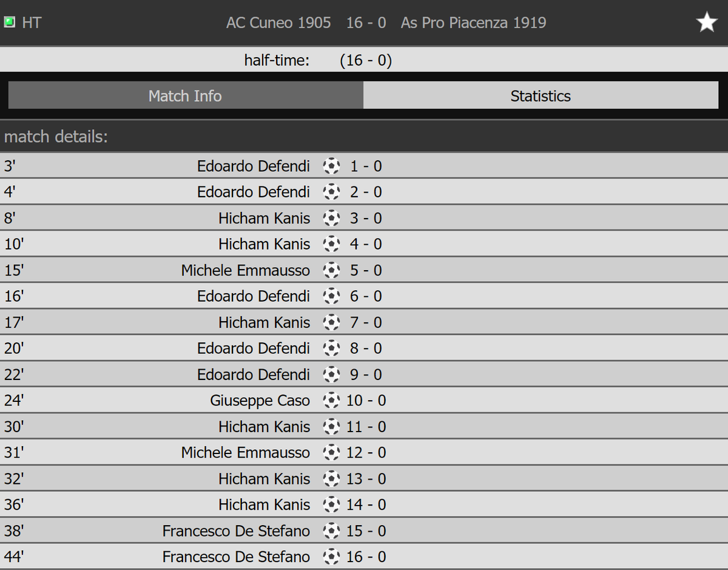
Task: Click Francesco De Stefano at 38'
Action: point(236,531)
